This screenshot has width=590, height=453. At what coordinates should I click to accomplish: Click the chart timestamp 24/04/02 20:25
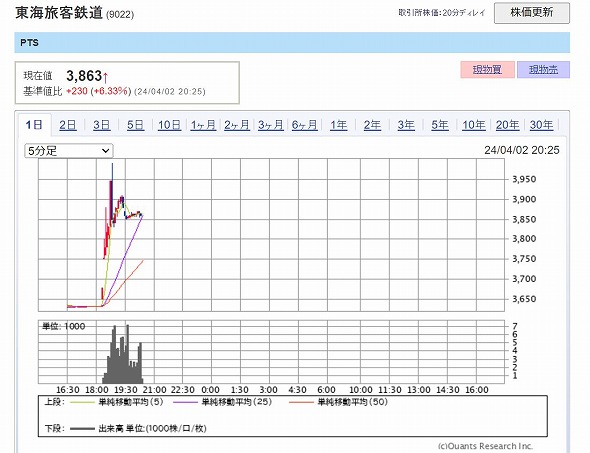522,150
